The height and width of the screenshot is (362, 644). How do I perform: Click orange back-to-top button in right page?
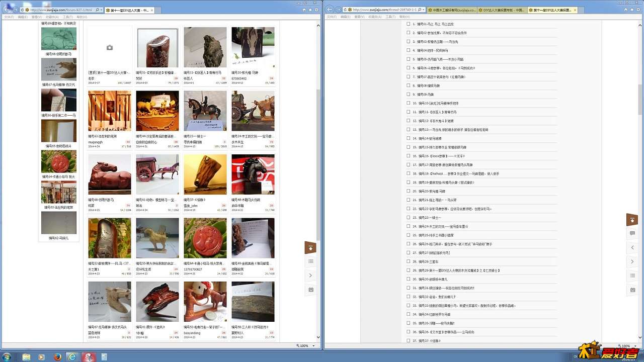pos(632,220)
